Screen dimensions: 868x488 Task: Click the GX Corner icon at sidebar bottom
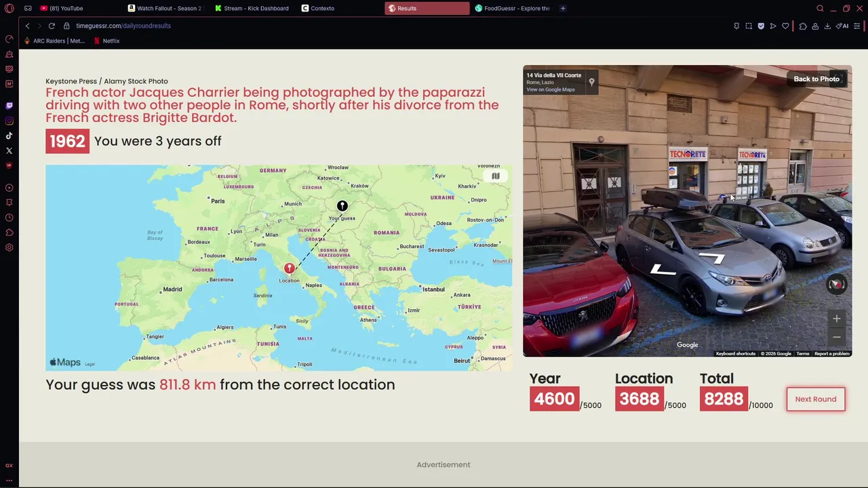[9, 466]
